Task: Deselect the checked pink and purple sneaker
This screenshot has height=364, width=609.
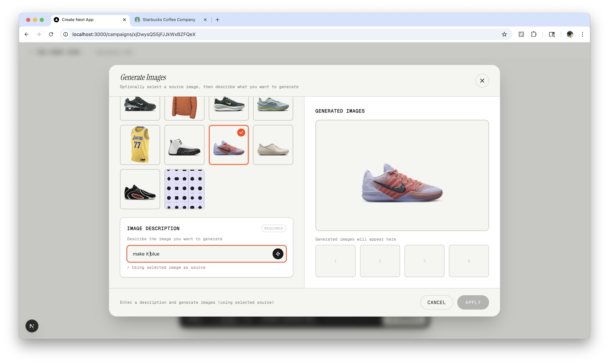Action: [x=229, y=145]
